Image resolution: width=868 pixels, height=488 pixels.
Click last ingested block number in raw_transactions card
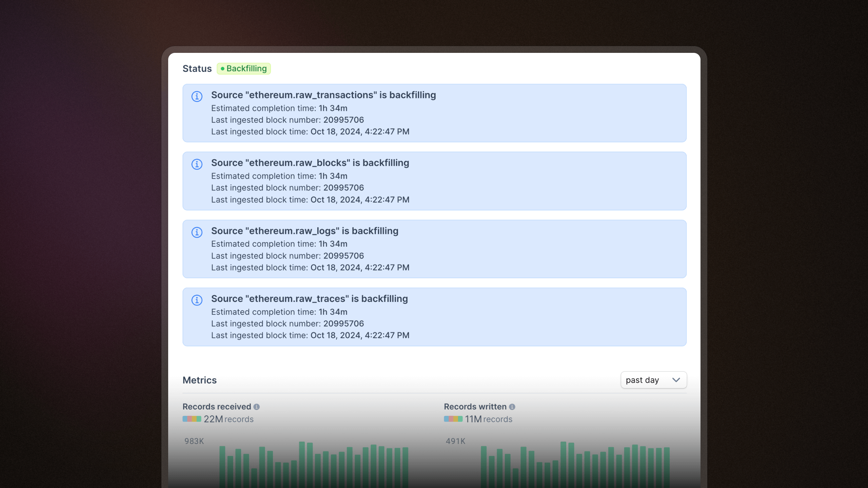coord(288,120)
